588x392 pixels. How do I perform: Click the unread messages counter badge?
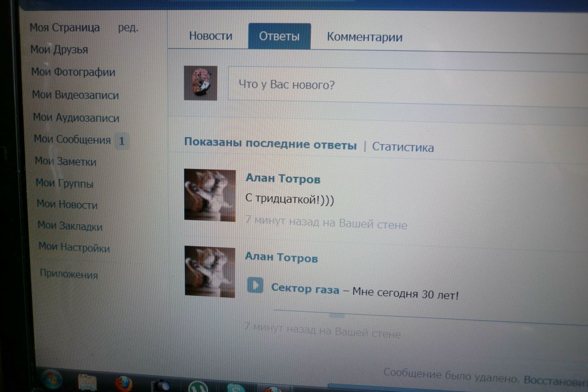pos(122,141)
